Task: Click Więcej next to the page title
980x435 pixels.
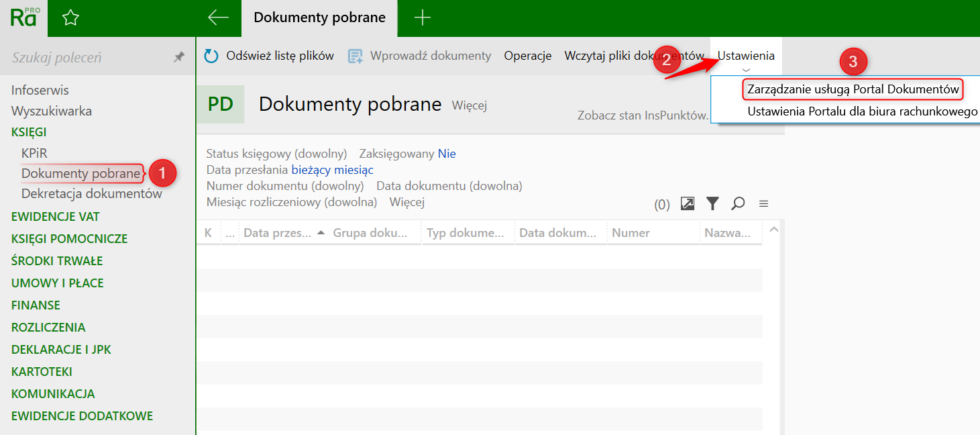Action: pos(470,105)
